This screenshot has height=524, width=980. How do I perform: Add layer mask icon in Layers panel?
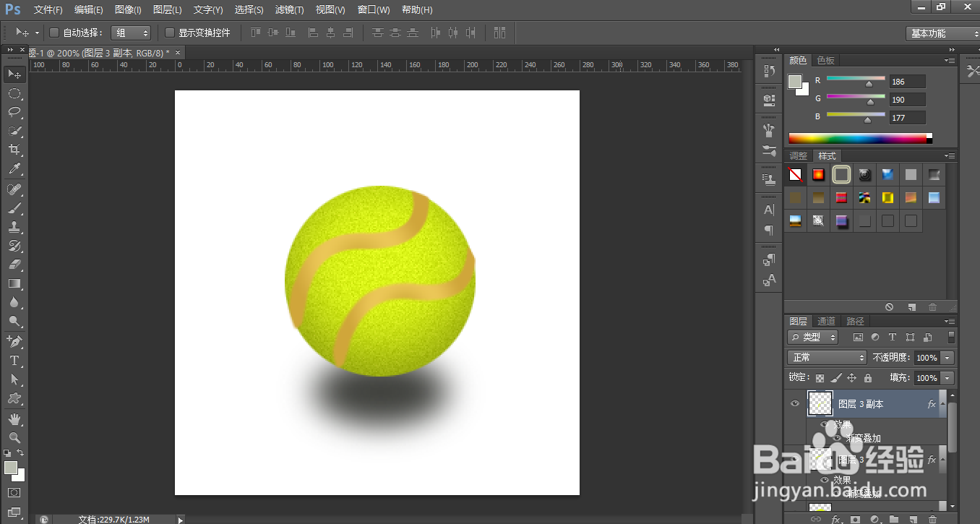coord(856,519)
